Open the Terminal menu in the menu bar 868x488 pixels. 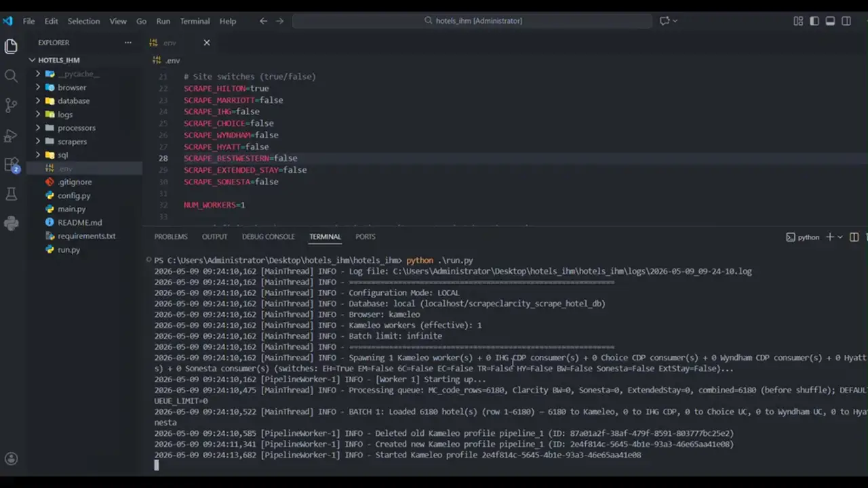[x=195, y=21]
